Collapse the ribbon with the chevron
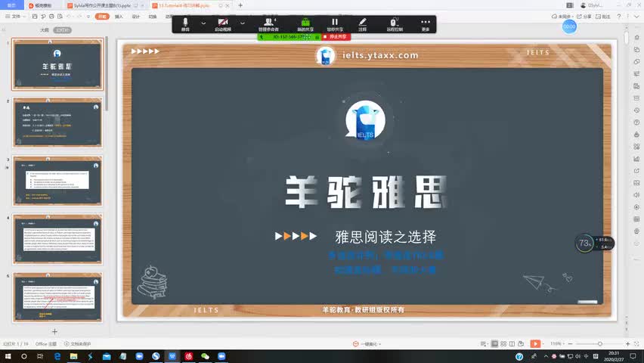 click(636, 17)
